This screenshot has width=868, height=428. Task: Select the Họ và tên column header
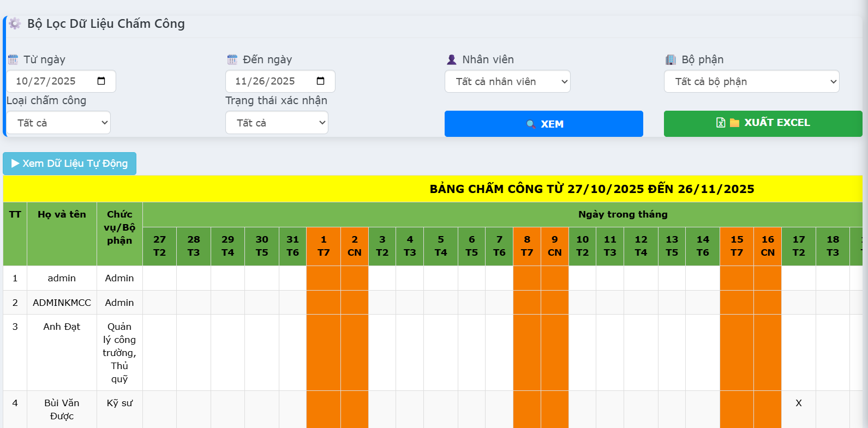click(62, 215)
